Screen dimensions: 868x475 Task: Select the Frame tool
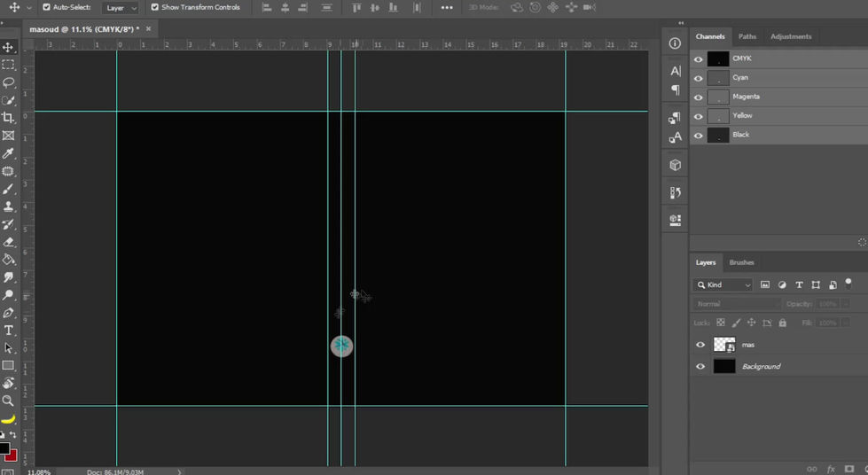click(x=8, y=136)
